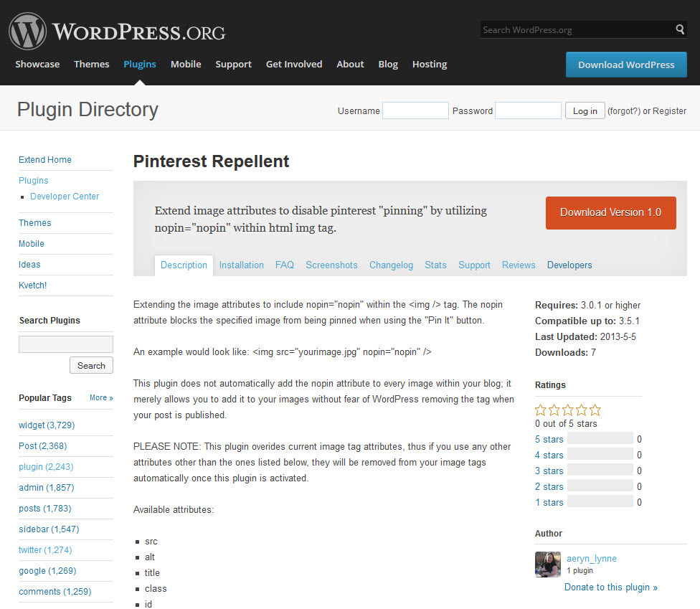The image size is (700, 609).
Task: Open the Themes item in top navigation
Action: [x=92, y=65]
